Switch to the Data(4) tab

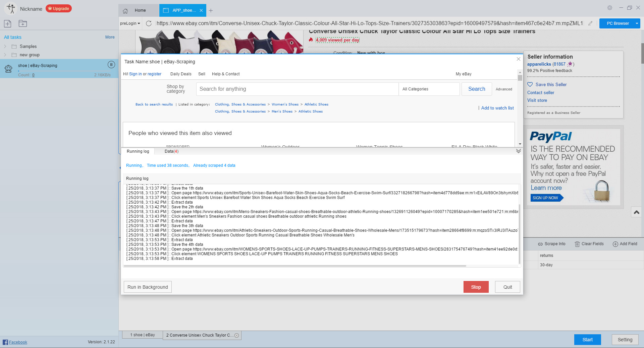point(171,151)
